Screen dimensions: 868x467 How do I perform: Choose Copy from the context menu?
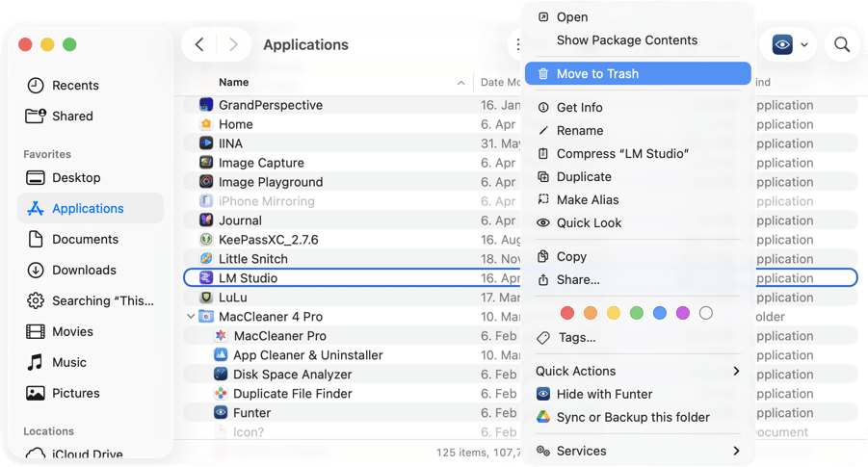(x=638, y=257)
